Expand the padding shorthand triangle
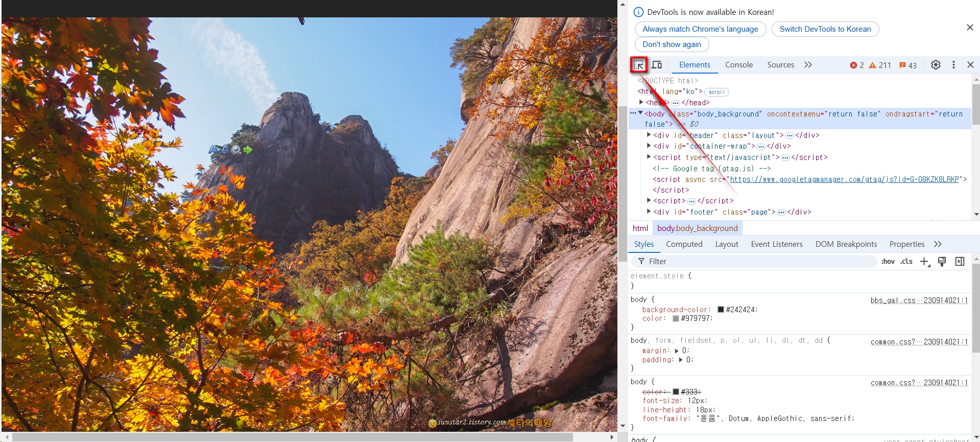 coord(681,360)
